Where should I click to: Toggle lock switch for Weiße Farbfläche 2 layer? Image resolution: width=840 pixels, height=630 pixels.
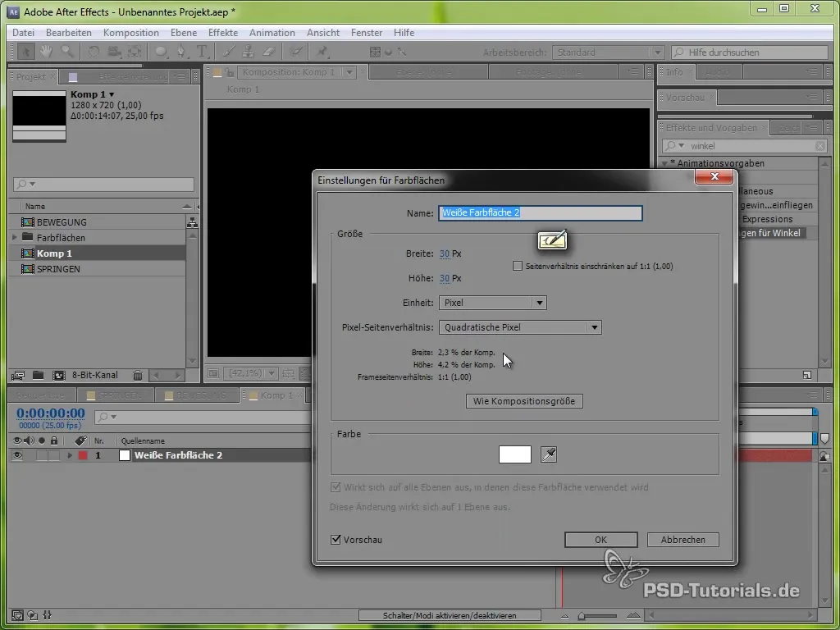[x=54, y=455]
